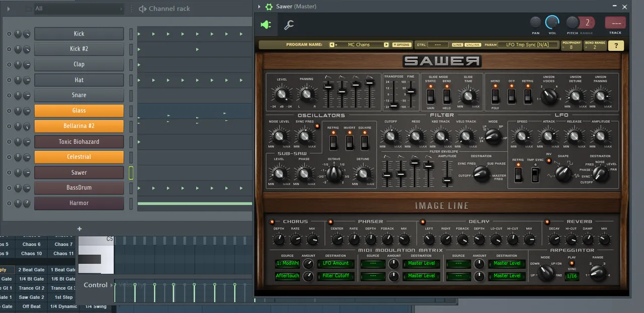Toggle the Chorus effect LED
This screenshot has width=644, height=313.
(272, 222)
